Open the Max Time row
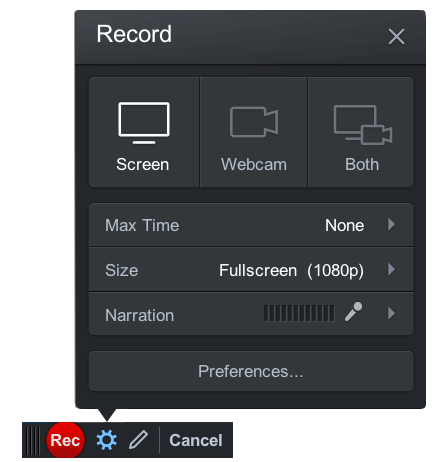Viewport: 439px width, 462px height. pos(251,225)
